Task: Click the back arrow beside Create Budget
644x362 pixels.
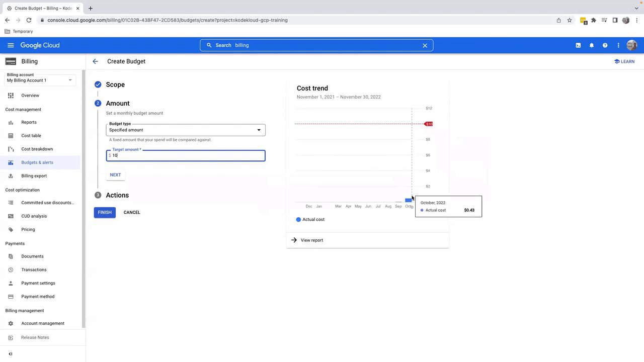Action: tap(95, 61)
